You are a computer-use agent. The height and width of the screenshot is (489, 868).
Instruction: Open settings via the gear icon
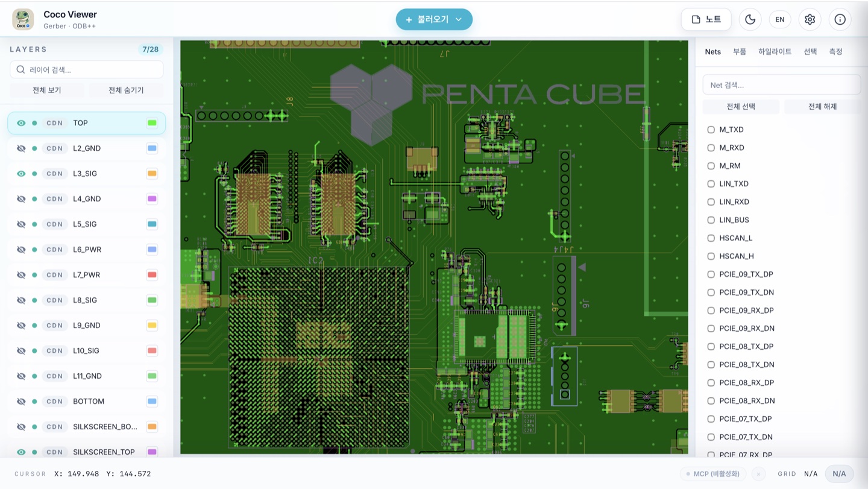tap(810, 19)
